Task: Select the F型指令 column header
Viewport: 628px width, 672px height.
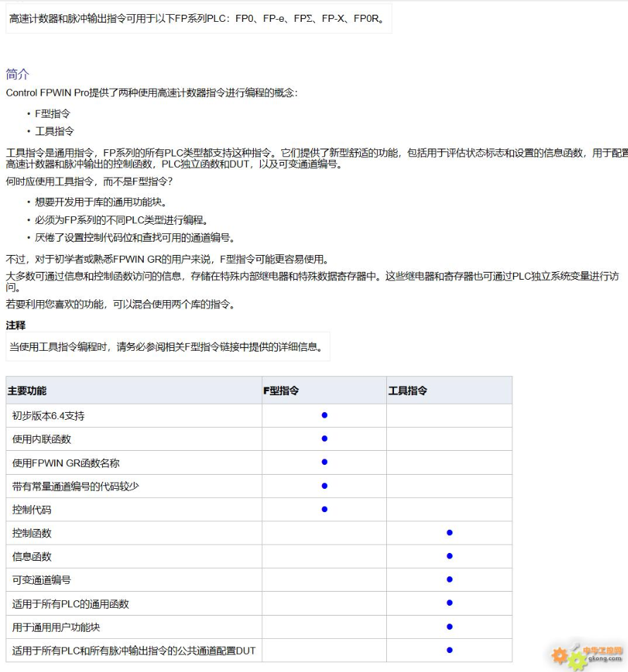Action: click(x=281, y=390)
